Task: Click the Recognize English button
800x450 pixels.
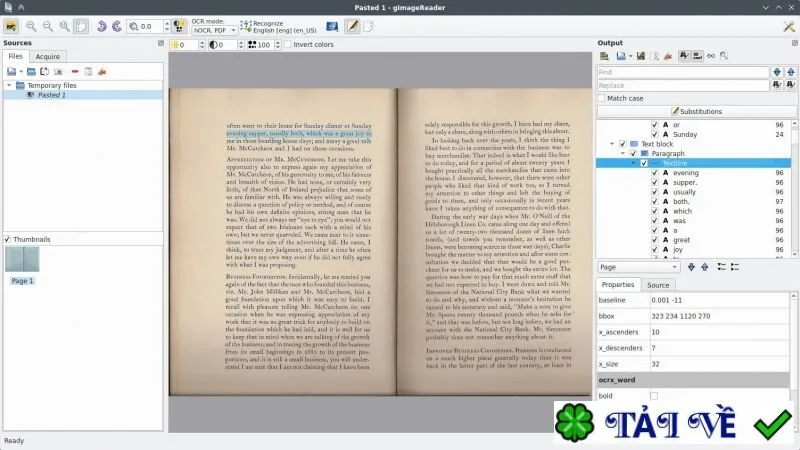Action: pyautogui.click(x=279, y=27)
